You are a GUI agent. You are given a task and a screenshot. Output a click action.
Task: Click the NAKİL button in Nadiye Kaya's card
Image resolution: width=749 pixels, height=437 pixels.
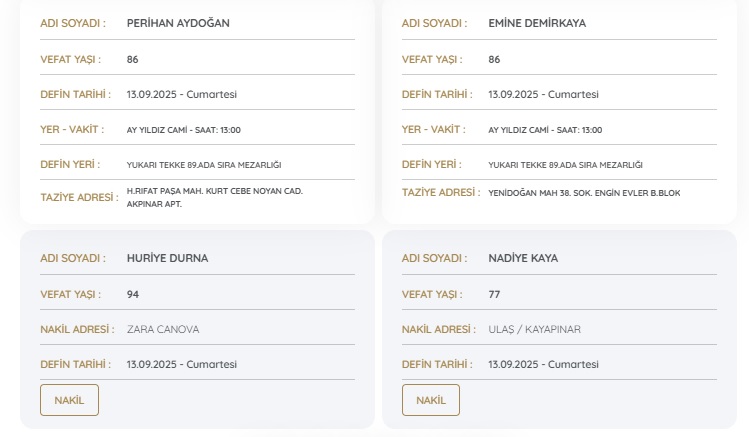pos(431,400)
